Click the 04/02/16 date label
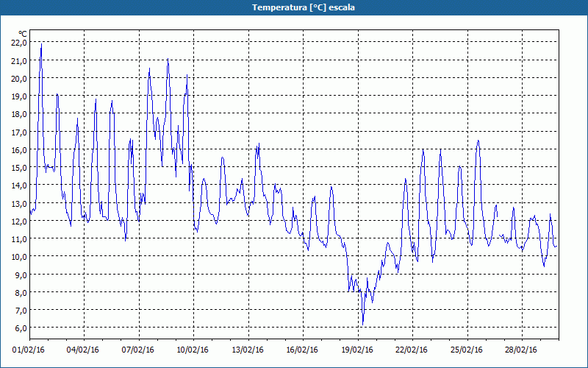The height and width of the screenshot is (368, 588). tap(83, 350)
